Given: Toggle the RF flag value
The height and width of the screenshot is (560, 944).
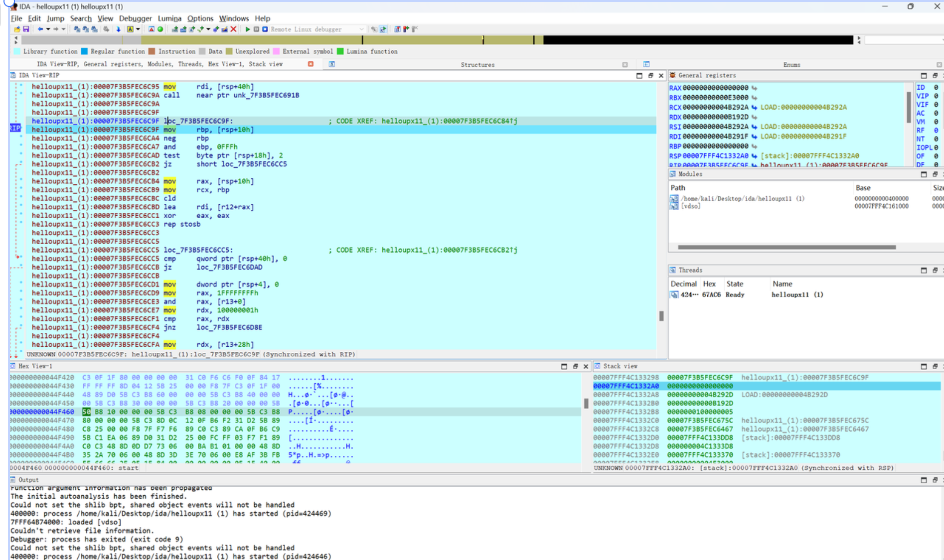Looking at the screenshot, I should (x=936, y=131).
